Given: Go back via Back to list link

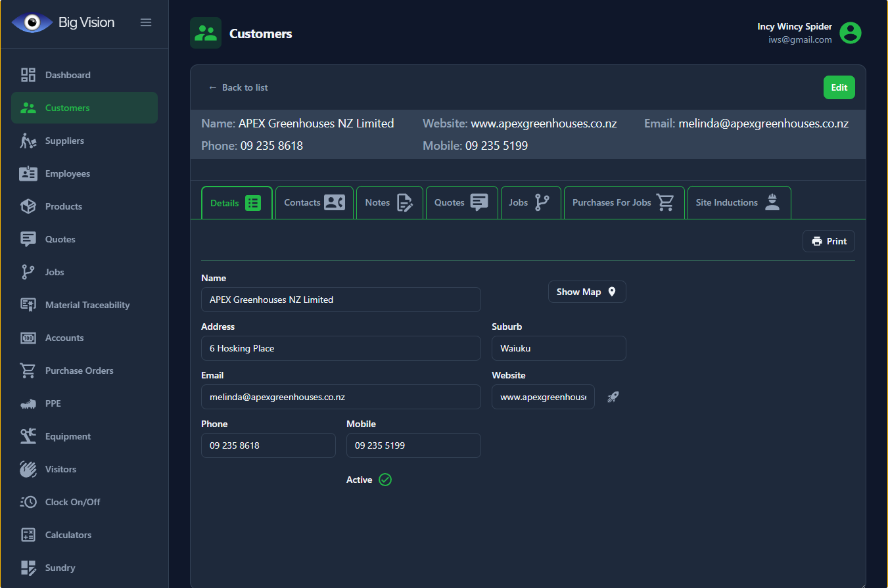Looking at the screenshot, I should tap(239, 87).
